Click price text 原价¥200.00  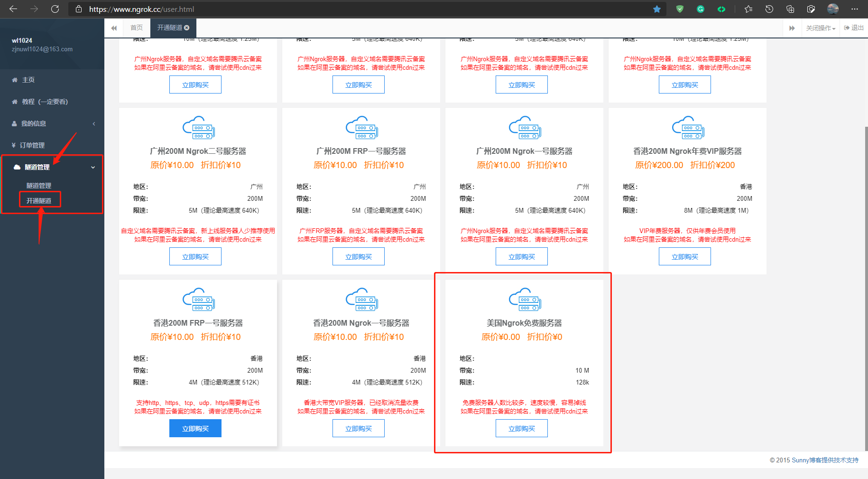click(659, 165)
